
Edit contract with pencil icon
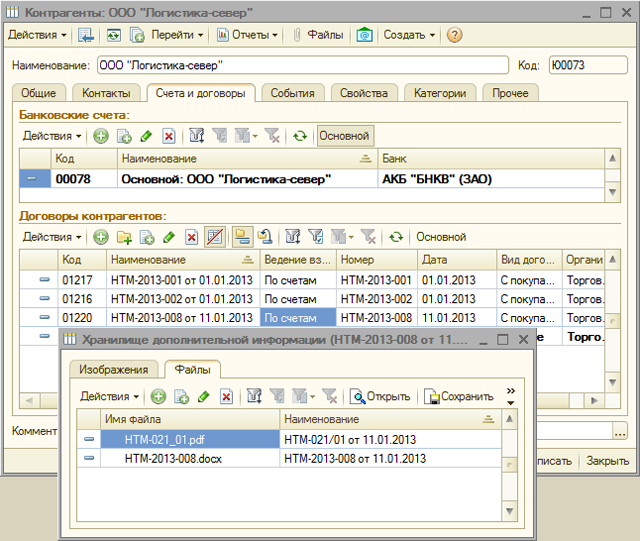(169, 237)
